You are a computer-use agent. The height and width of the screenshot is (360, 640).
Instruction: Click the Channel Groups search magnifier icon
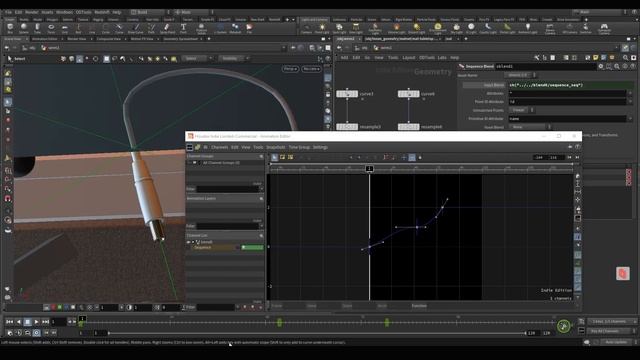pos(261,156)
